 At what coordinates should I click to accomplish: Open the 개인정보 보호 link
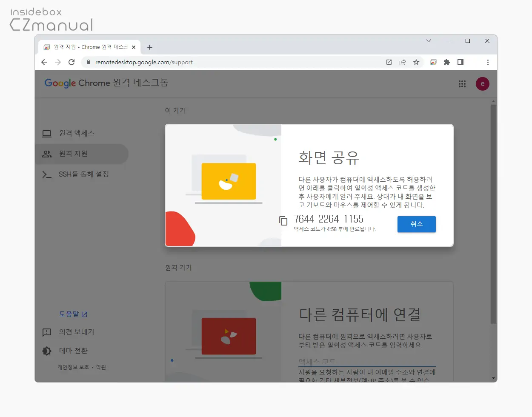[73, 367]
